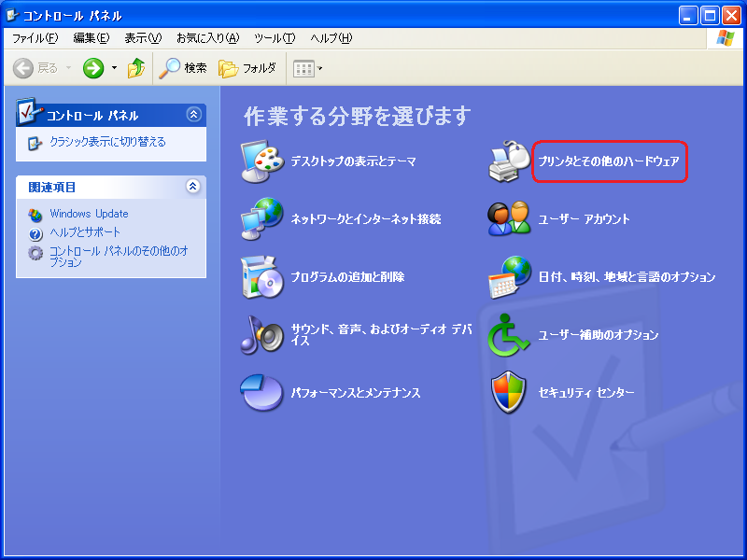Collapse the コントロール パネル side panel section
Image resolution: width=747 pixels, height=560 pixels.
193,115
